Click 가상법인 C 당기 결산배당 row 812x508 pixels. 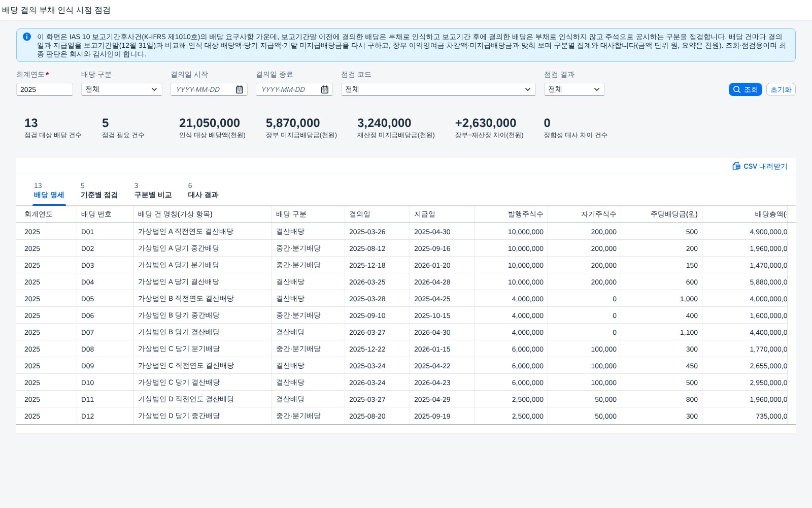click(406, 383)
